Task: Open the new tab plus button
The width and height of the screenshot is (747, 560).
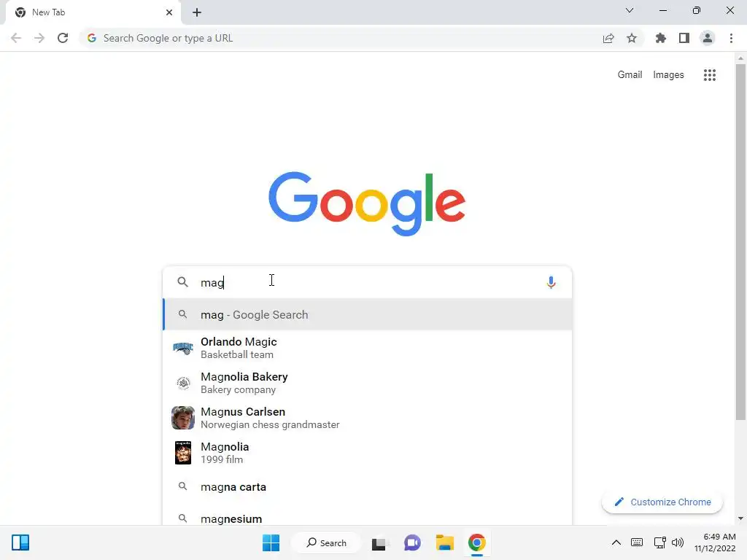Action: (x=197, y=12)
